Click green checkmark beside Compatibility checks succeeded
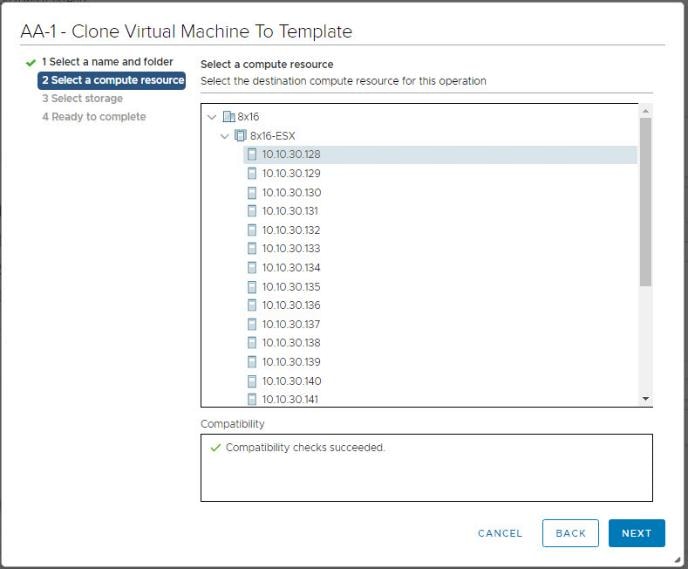688x569 pixels. coord(215,448)
